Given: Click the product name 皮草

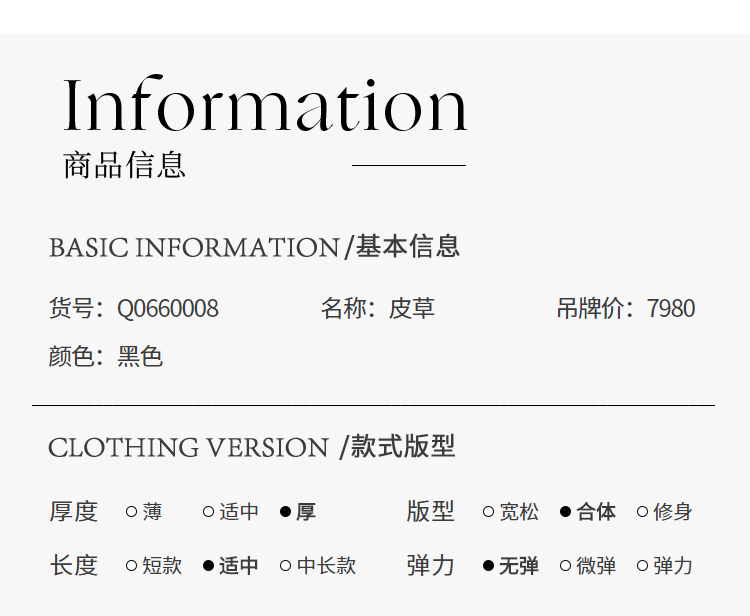Looking at the screenshot, I should click(x=411, y=308).
